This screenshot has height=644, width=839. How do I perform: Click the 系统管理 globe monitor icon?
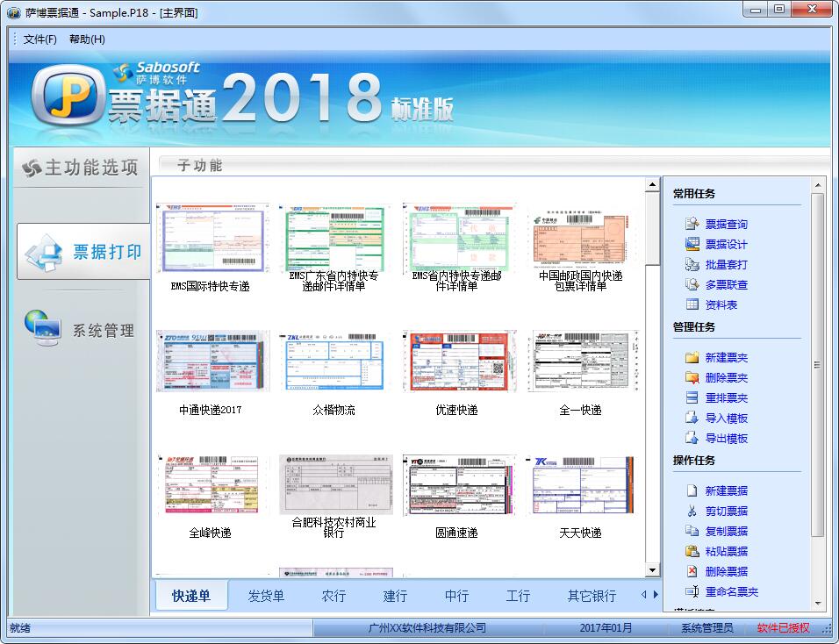pos(42,328)
